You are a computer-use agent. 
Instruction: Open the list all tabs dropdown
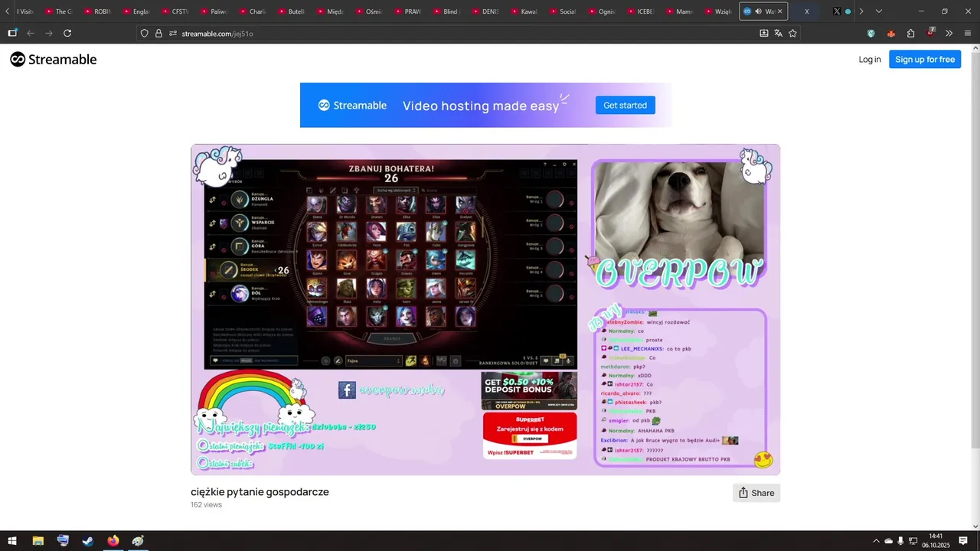pyautogui.click(x=878, y=11)
